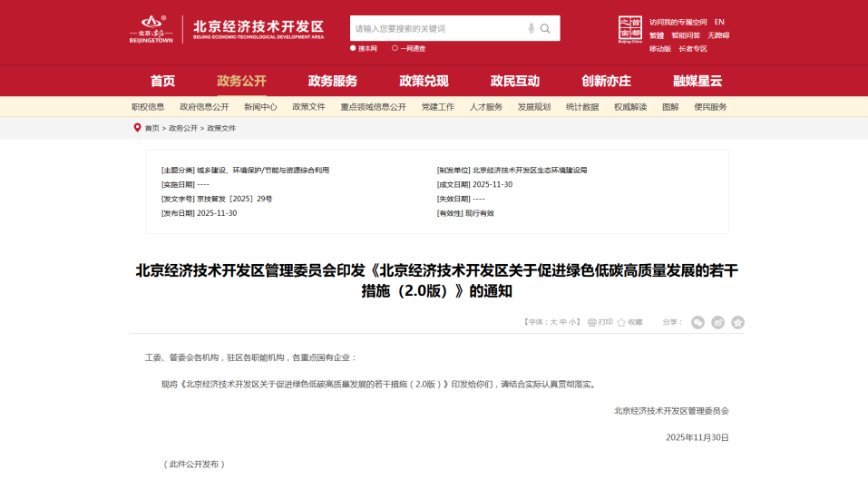868x489 pixels.
Task: Set font size to 中 (medium)
Action: pos(562,322)
